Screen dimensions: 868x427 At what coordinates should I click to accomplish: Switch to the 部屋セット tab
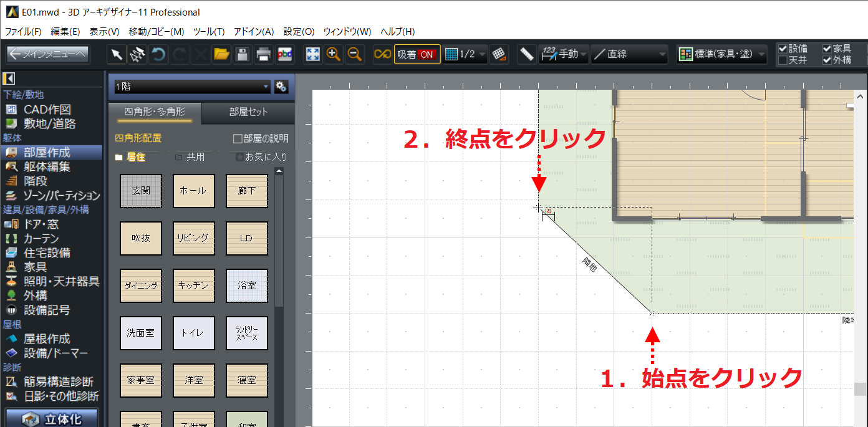tap(248, 112)
